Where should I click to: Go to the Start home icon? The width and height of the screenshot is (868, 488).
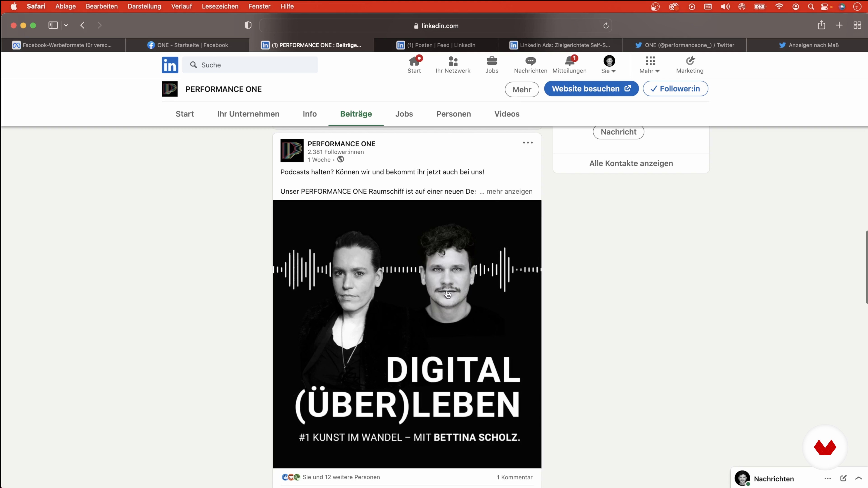tap(414, 65)
